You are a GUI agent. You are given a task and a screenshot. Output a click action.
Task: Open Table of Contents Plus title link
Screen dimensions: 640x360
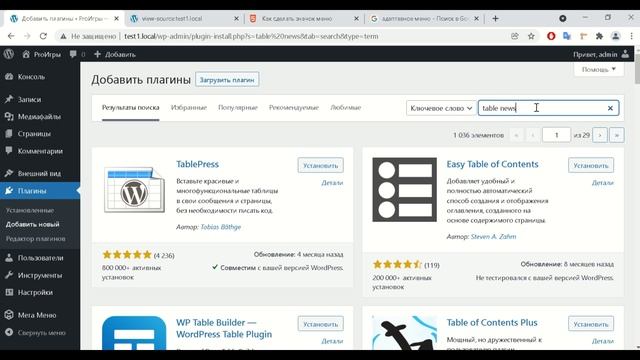(x=492, y=322)
